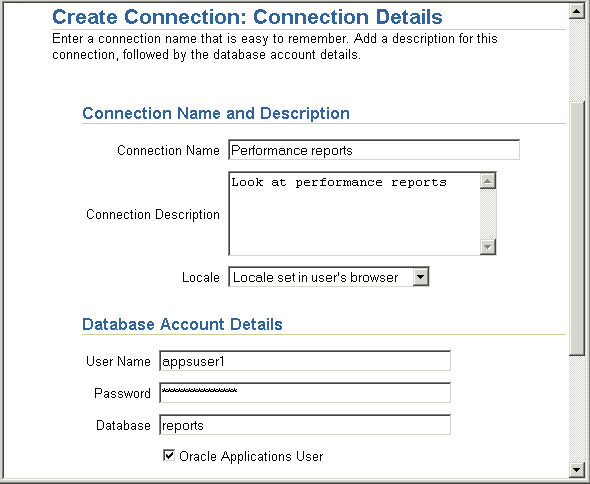Image resolution: width=590 pixels, height=484 pixels.
Task: Click the description box scroll up arrow
Action: coord(488,181)
